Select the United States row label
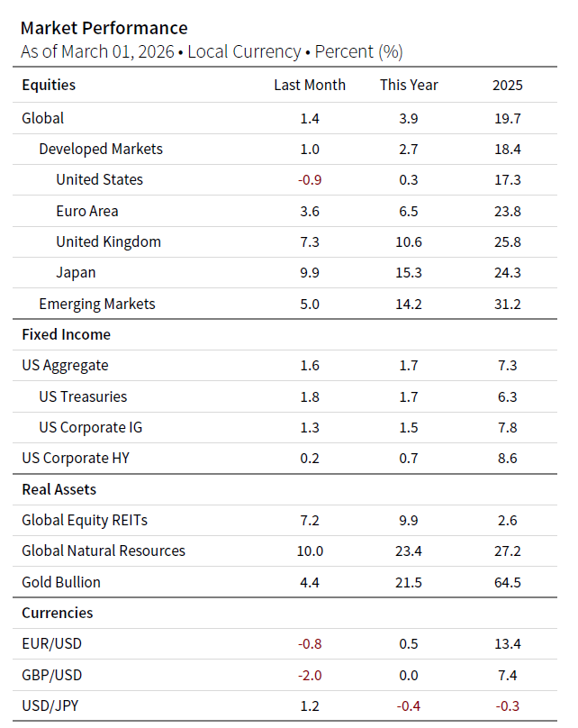The width and height of the screenshot is (578, 728). (x=99, y=179)
